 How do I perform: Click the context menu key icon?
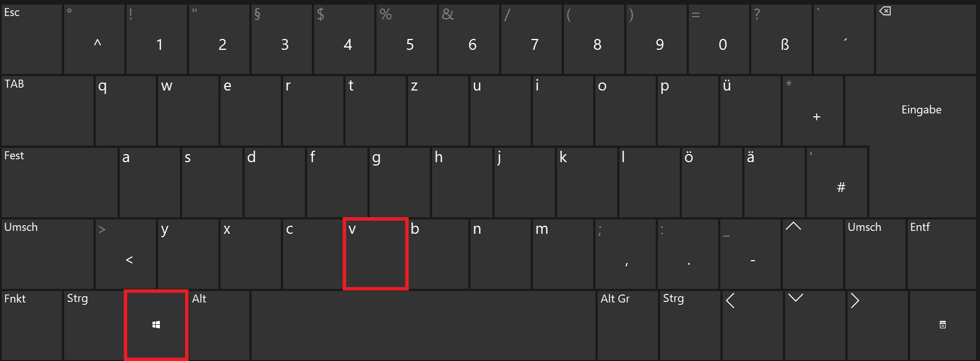coord(943,325)
